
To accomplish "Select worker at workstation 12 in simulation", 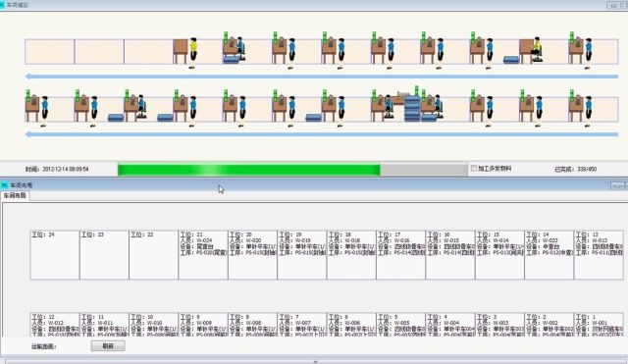I will [44, 111].
